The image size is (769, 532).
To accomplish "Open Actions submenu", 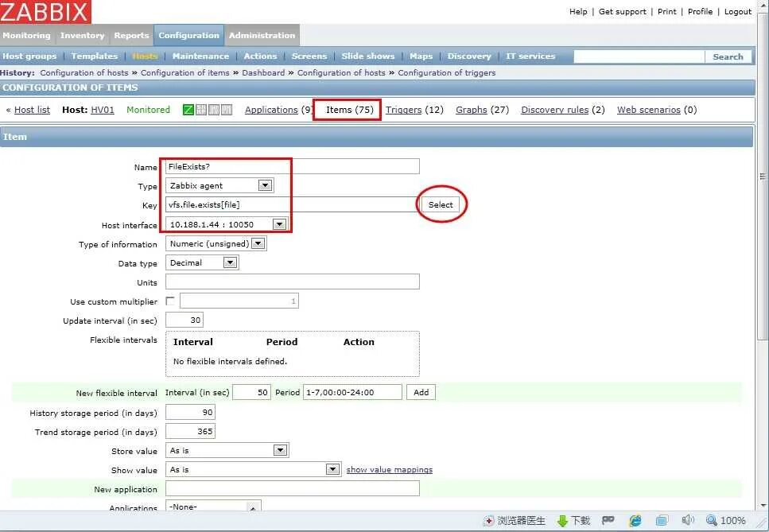I will coord(260,56).
